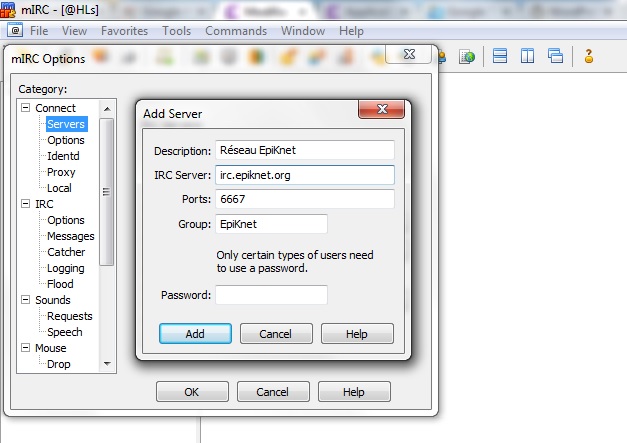This screenshot has width=627, height=443.
Task: Click the category list scroll up arrow
Action: 107,109
